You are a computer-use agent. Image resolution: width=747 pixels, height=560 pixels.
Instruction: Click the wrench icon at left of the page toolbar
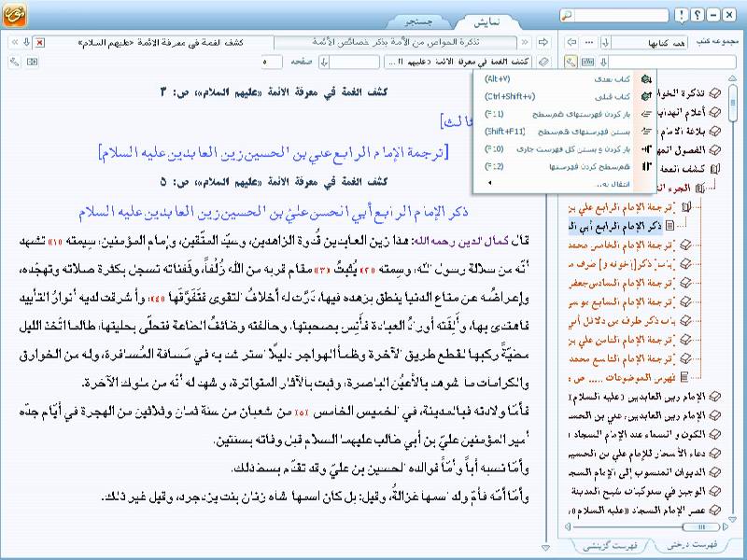tap(15, 62)
